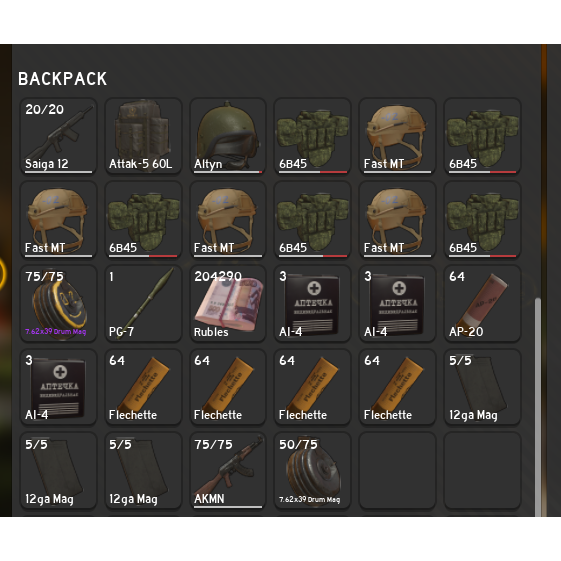Select the Rubles cash stack
This screenshot has height=561, width=561.
228,304
